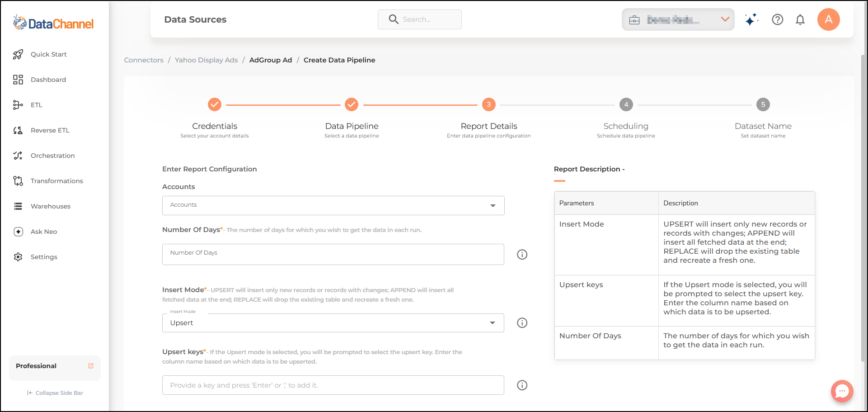This screenshot has width=868, height=412.
Task: Click the search magnifier icon
Action: (x=394, y=19)
